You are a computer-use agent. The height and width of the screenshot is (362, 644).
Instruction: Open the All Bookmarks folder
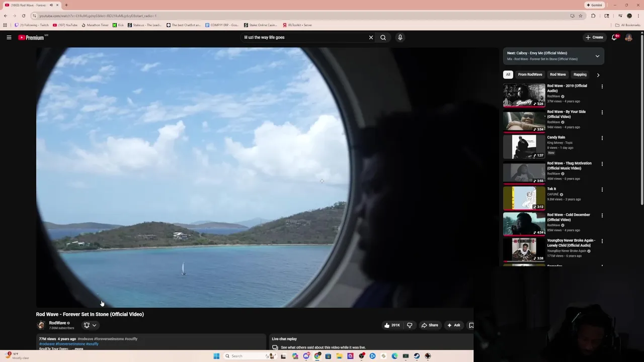pos(628,25)
